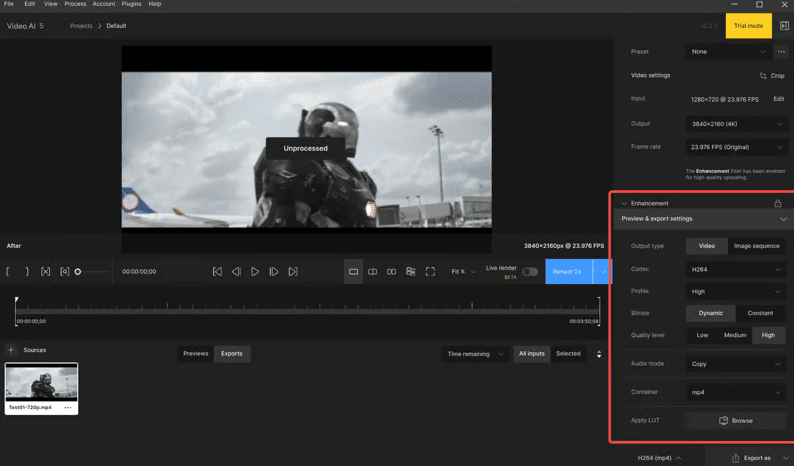Open render options arrow beside Render button
The height and width of the screenshot is (466, 794).
pos(603,272)
